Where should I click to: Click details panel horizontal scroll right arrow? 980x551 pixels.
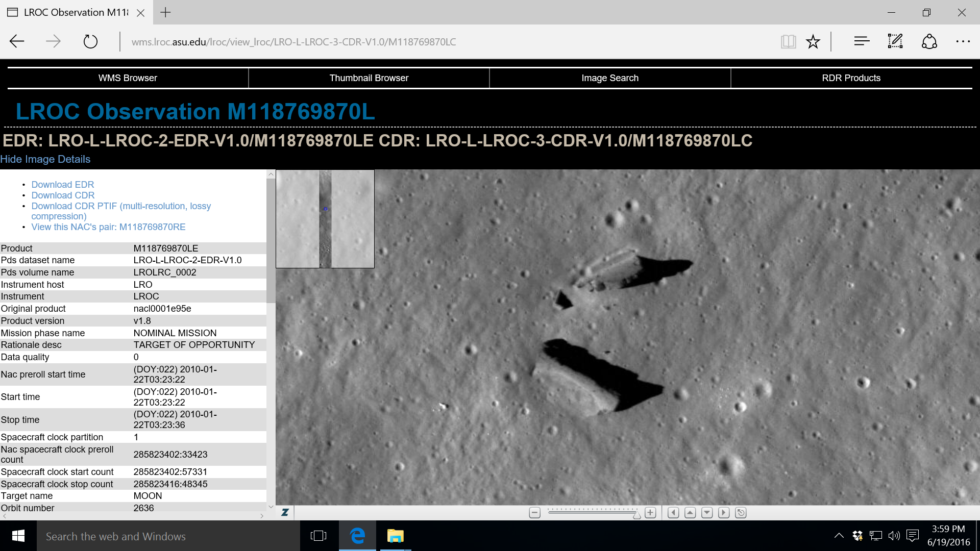point(262,516)
